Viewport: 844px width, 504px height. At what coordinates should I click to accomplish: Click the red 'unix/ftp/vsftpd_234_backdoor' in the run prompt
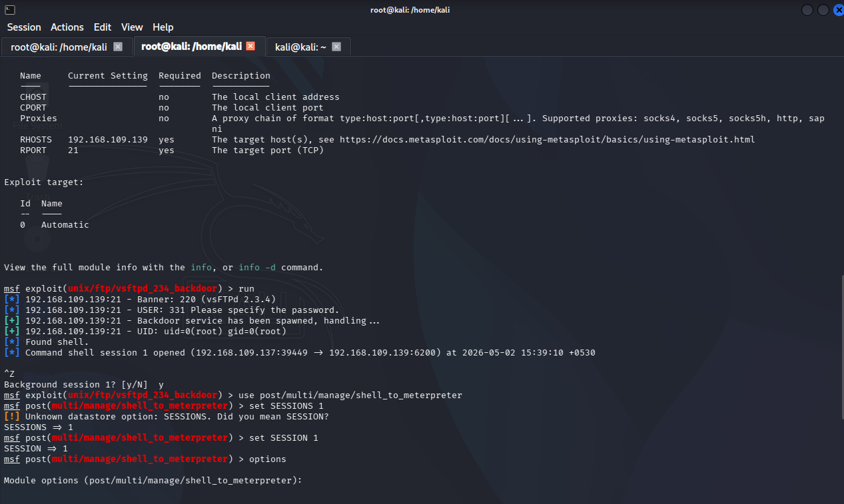[x=143, y=289]
